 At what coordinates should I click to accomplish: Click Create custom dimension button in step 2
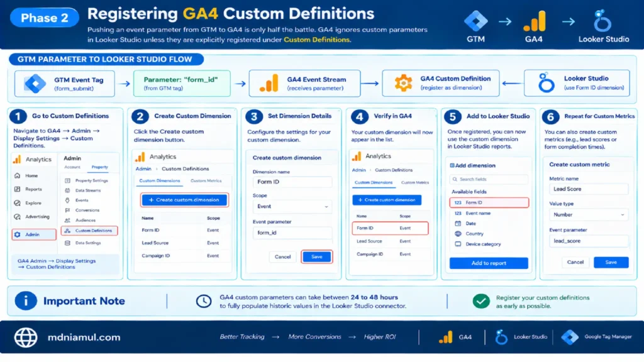(184, 200)
